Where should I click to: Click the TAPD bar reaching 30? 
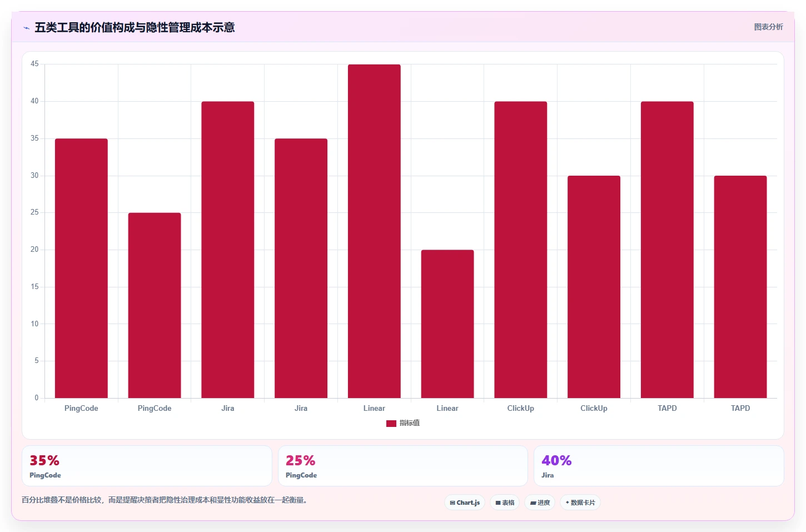pyautogui.click(x=740, y=287)
